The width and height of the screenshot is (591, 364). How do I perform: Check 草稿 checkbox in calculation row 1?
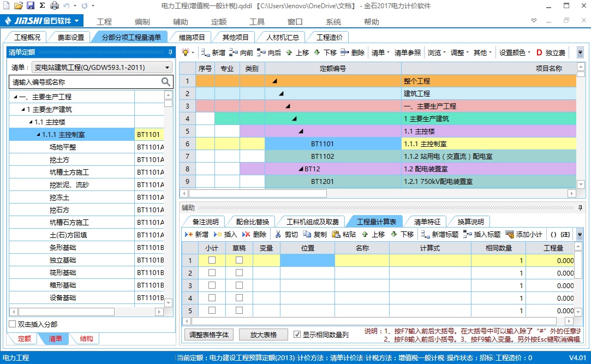tap(239, 260)
